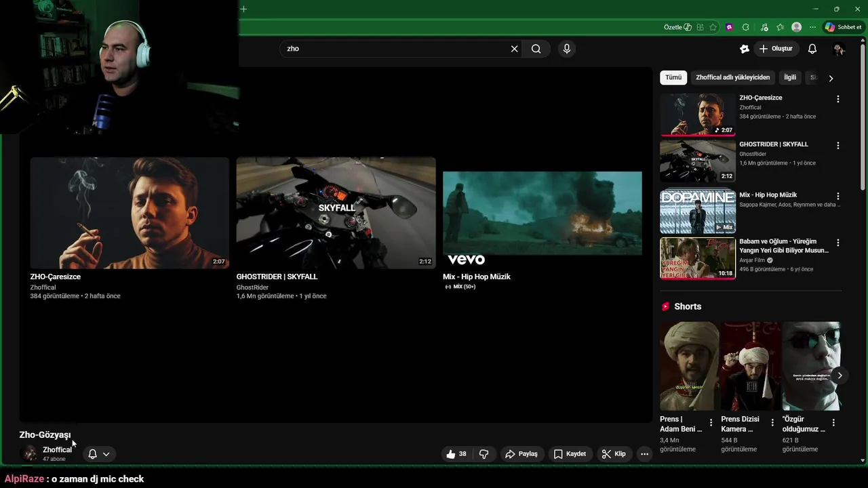
Task: Open the sparkle icon left of Oluştur
Action: point(745,49)
